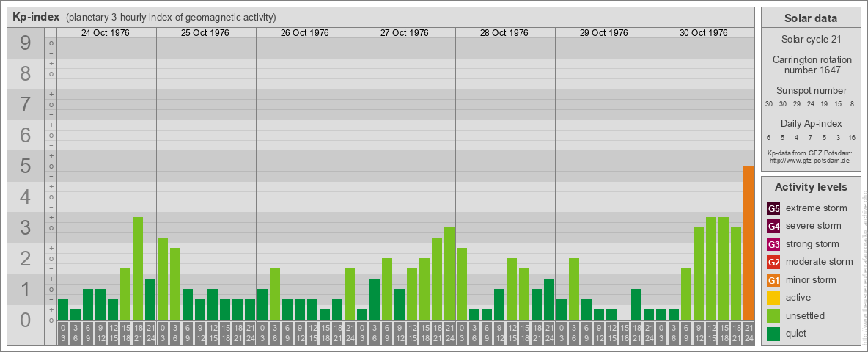Click the orange 21-24 bar on 30 Oct 1976
The width and height of the screenshot is (868, 352).
click(748, 243)
